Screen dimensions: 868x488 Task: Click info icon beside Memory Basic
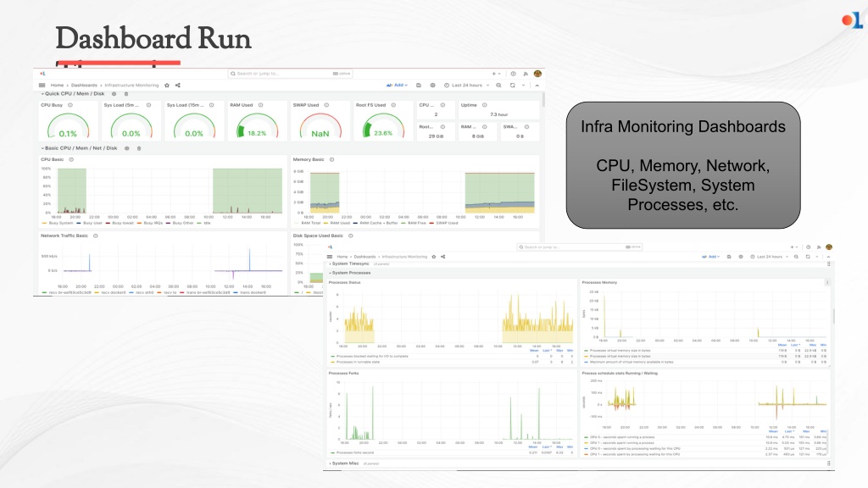(x=332, y=159)
